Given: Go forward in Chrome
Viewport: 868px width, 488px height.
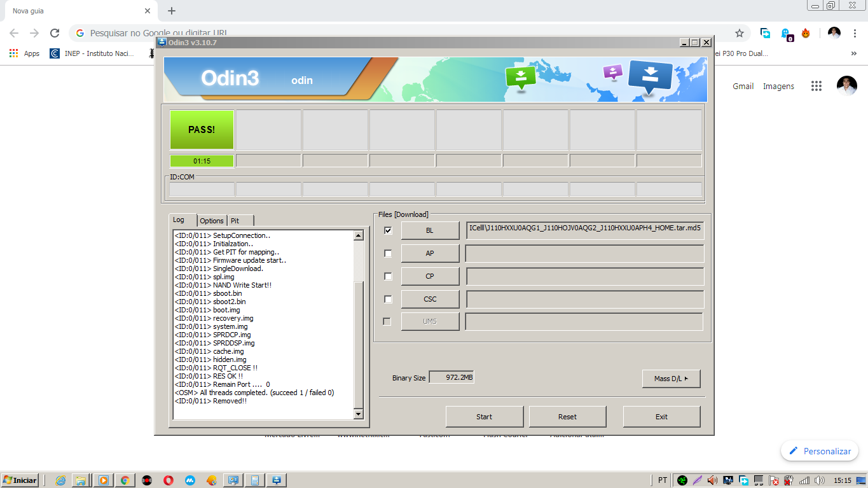Looking at the screenshot, I should (34, 33).
